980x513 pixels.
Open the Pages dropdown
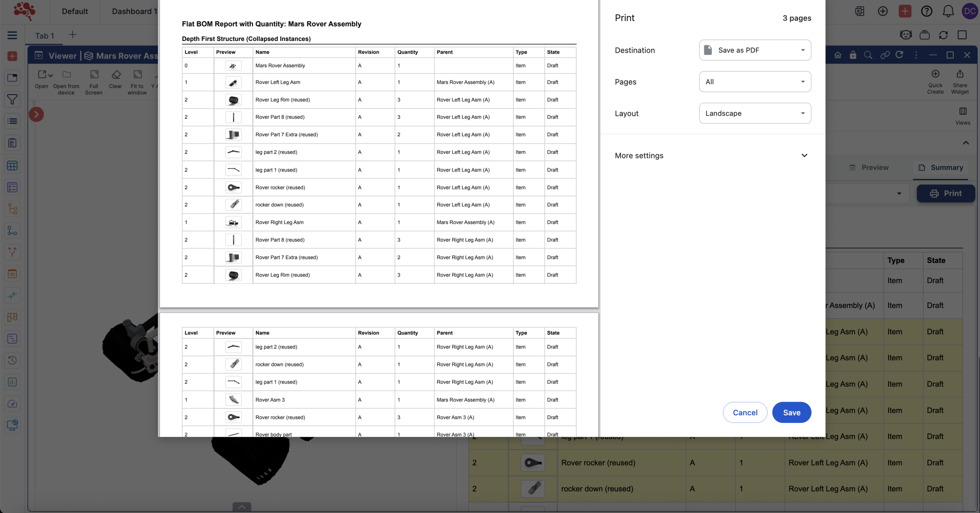point(755,82)
